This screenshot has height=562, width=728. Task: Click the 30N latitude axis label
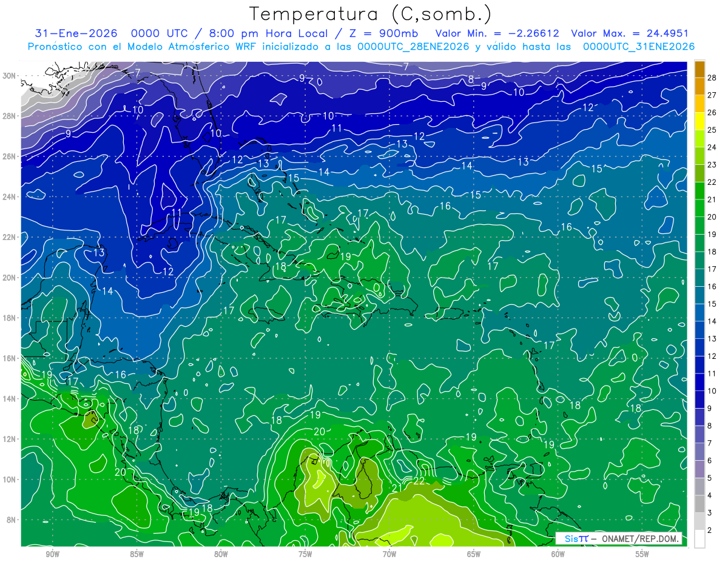10,76
